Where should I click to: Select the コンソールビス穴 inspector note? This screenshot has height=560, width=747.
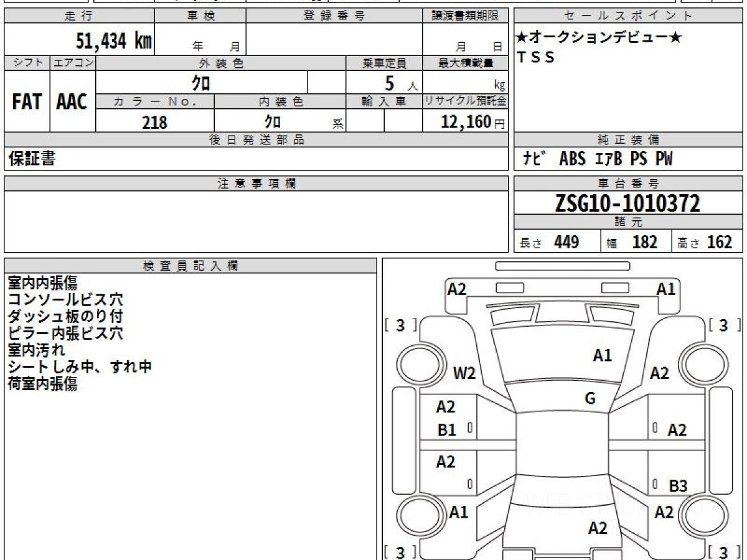coord(65,300)
